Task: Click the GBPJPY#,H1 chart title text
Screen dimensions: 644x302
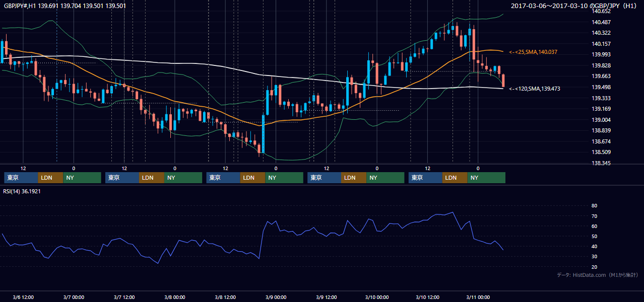Action: point(65,6)
